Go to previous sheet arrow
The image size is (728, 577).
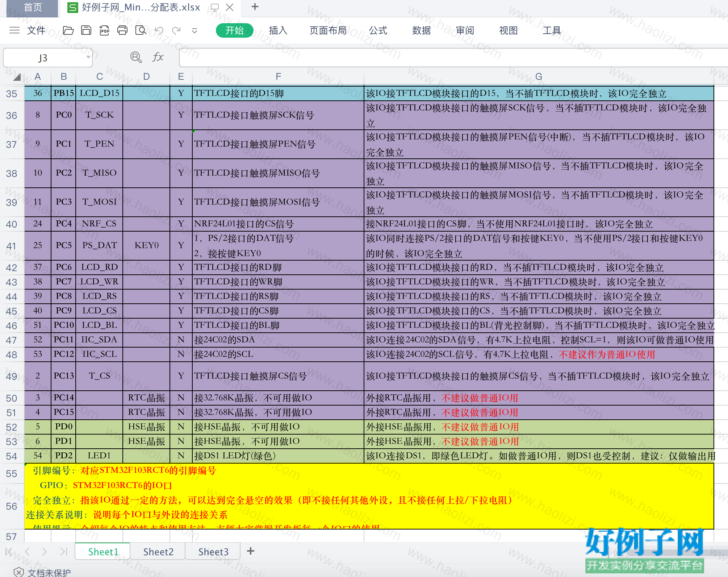(x=28, y=552)
